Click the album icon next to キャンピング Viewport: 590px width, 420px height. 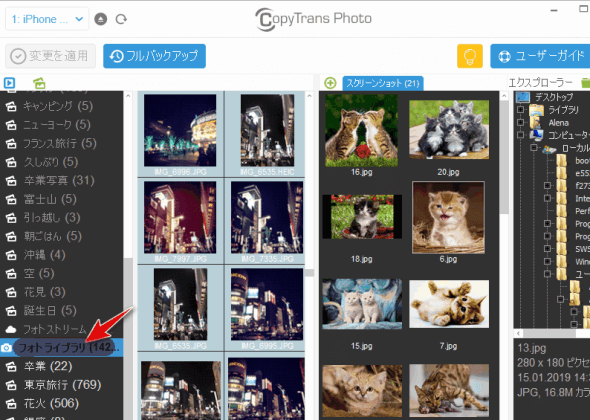pos(11,107)
